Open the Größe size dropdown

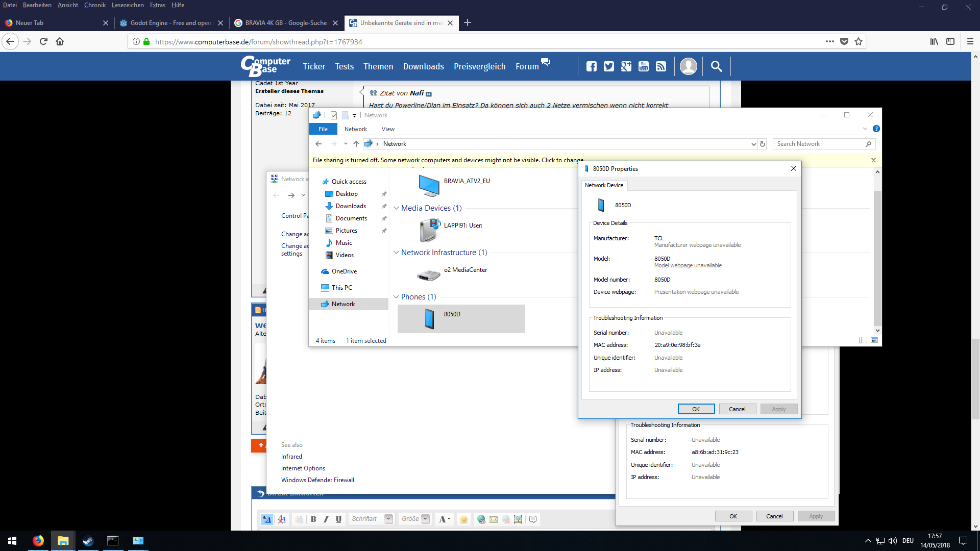(x=425, y=519)
